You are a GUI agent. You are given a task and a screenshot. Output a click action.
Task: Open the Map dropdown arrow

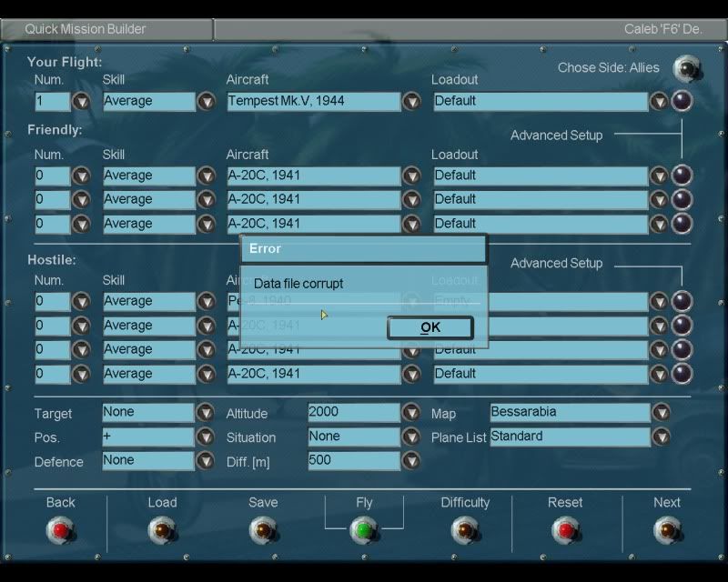[662, 412]
